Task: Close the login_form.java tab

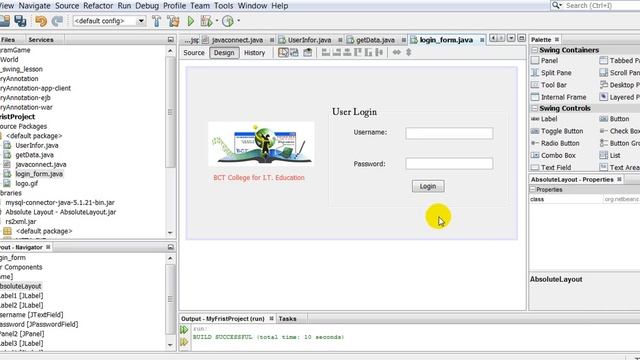Action: (482, 40)
